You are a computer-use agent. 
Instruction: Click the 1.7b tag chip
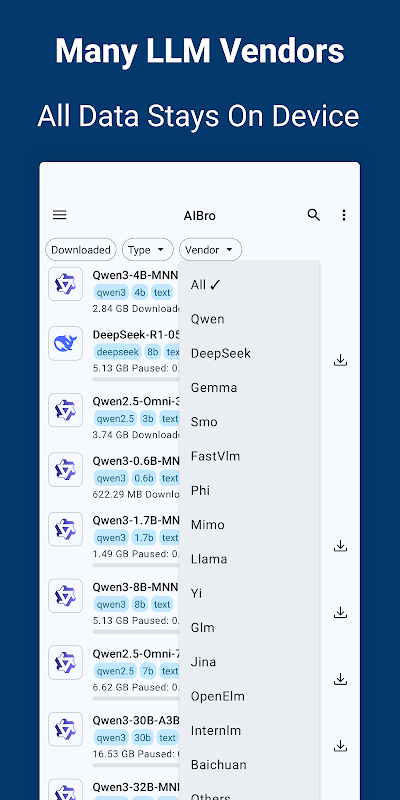coord(143,538)
